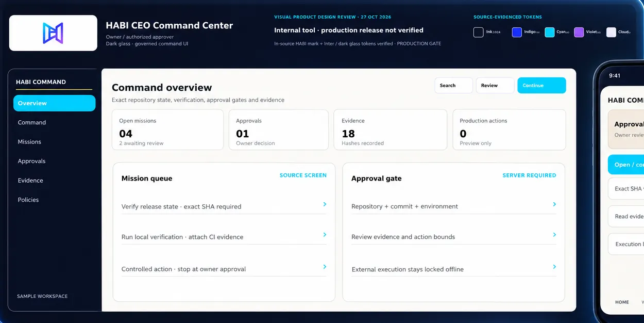Click 'Internal tool · production release not verified' text
The image size is (644, 323).
(349, 30)
